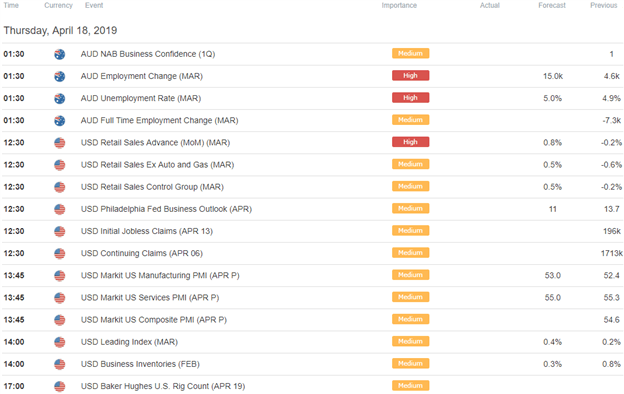
Task: Click US flag beside Initial Jobless Claims
Action: [x=60, y=231]
